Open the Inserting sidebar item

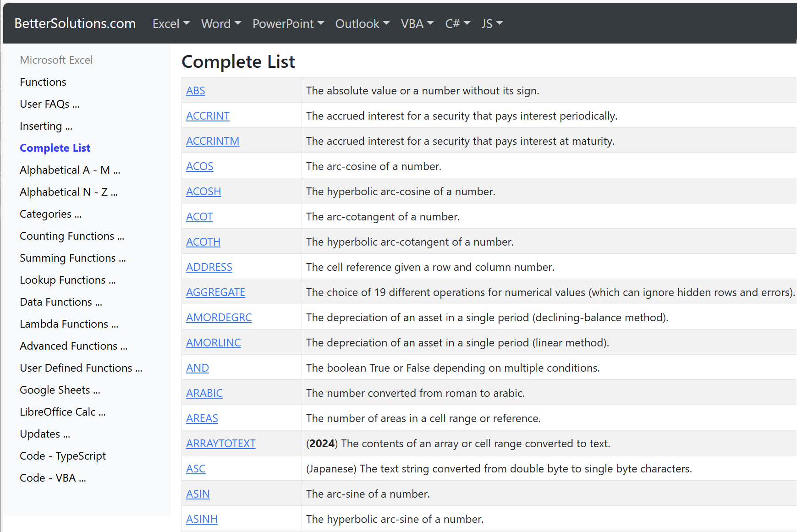pos(46,126)
